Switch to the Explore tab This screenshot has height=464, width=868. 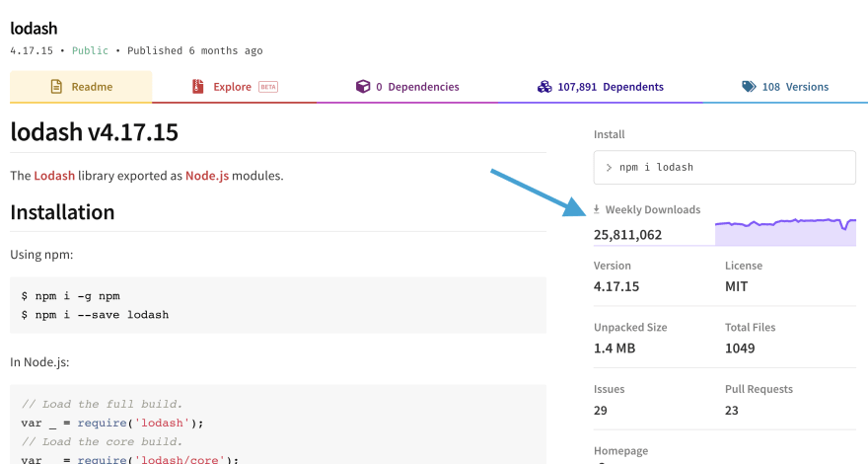click(x=234, y=87)
